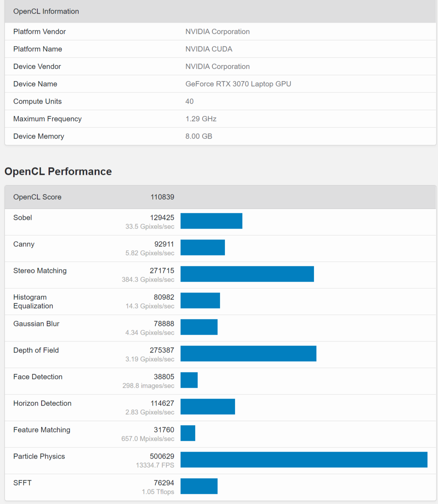The width and height of the screenshot is (438, 504).
Task: Select the Canny row label
Action: click(x=24, y=244)
